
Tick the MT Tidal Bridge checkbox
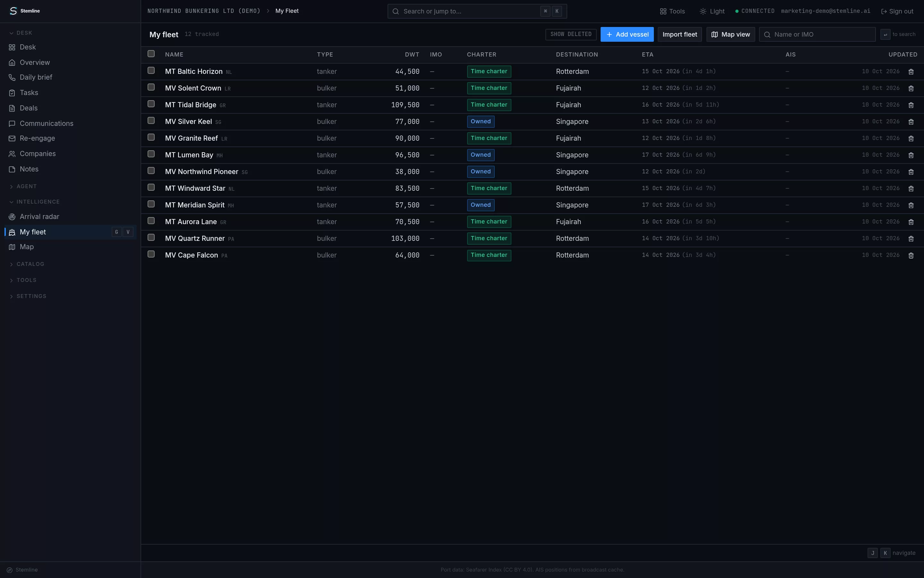[x=151, y=104]
